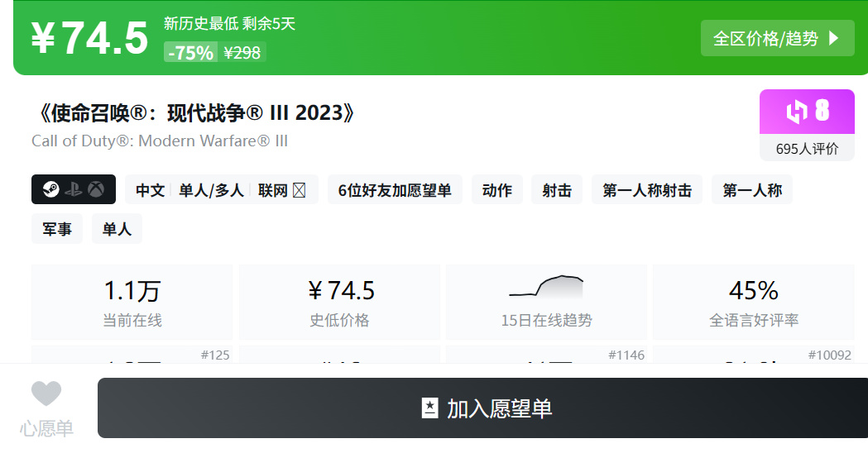Click the 6位好友加愿望单 tag

395,190
